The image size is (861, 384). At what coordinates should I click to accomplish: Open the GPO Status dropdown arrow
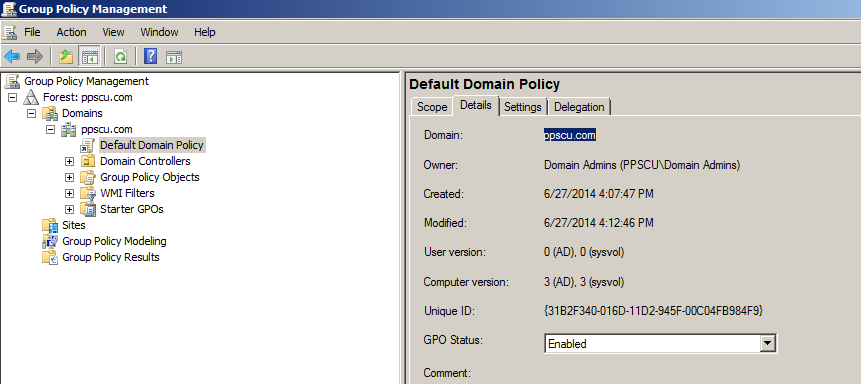point(768,344)
